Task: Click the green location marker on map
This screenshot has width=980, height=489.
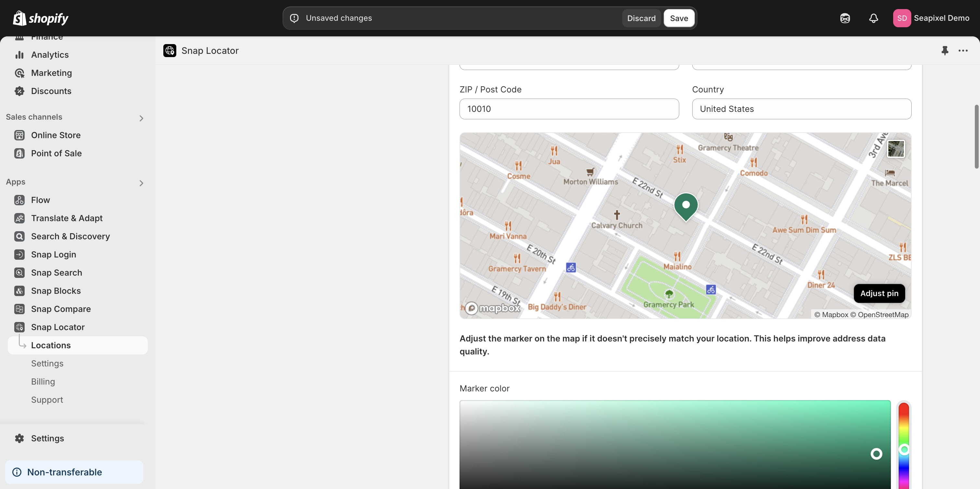Action: pyautogui.click(x=685, y=206)
